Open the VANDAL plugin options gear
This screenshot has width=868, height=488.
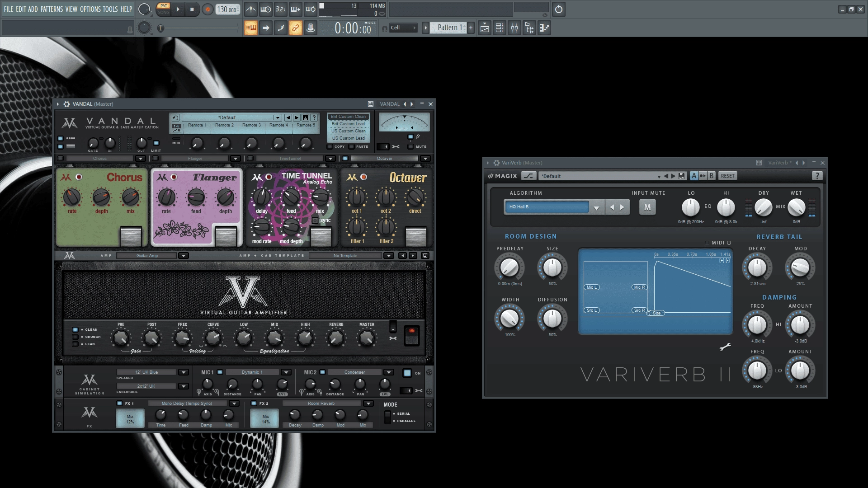(x=66, y=104)
